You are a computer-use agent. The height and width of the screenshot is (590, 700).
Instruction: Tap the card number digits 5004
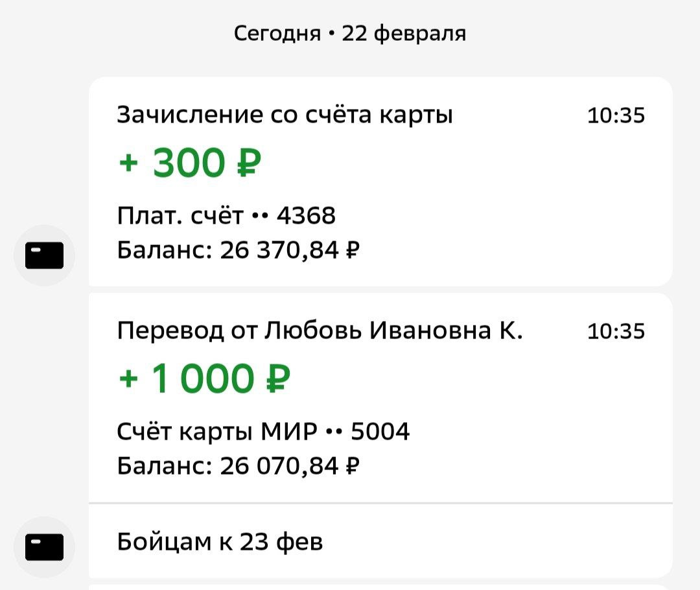point(380,432)
